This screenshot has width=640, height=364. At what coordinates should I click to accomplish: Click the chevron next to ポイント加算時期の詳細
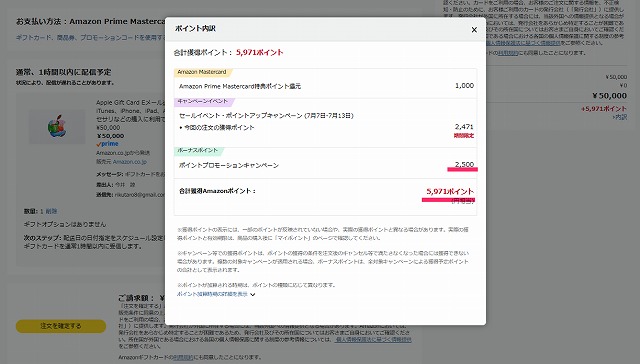(x=253, y=295)
